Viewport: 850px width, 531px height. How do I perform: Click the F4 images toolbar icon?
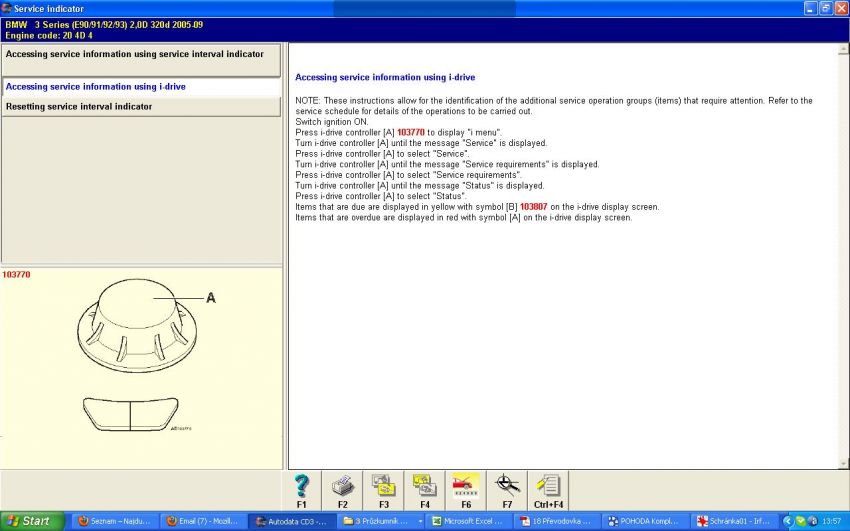pyautogui.click(x=425, y=490)
